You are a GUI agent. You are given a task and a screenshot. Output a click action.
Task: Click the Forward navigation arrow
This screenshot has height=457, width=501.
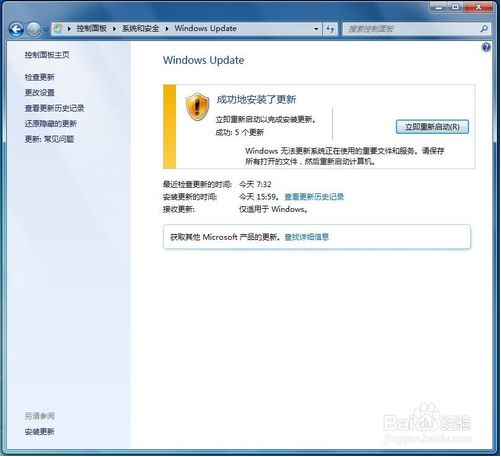(x=33, y=30)
